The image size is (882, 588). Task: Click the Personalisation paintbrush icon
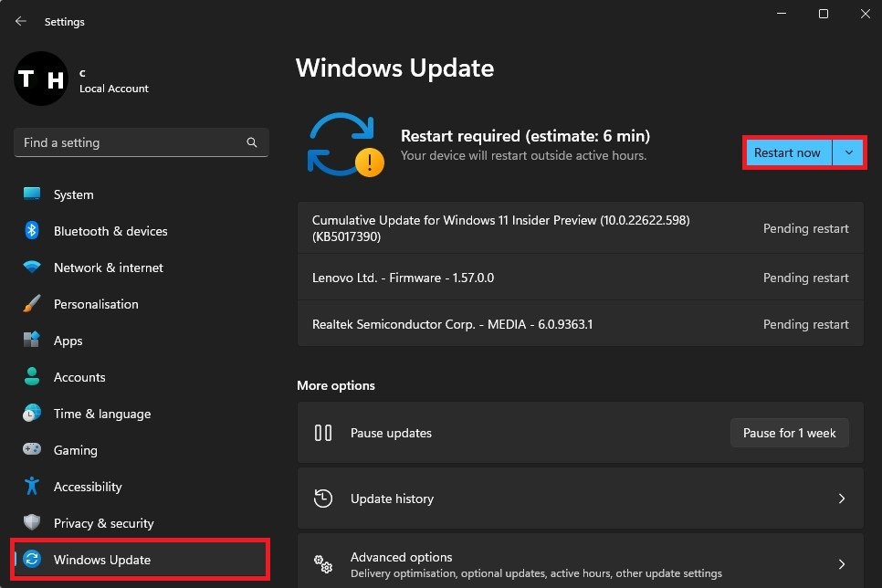[x=32, y=304]
